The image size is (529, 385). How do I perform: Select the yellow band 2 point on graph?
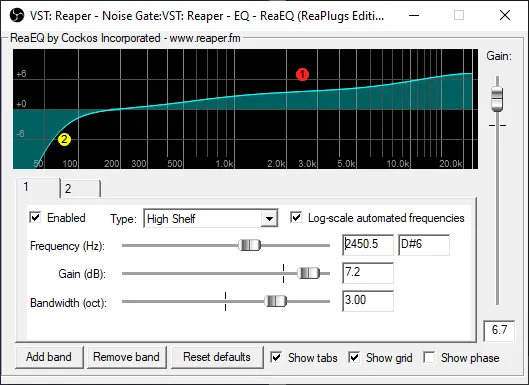click(64, 139)
